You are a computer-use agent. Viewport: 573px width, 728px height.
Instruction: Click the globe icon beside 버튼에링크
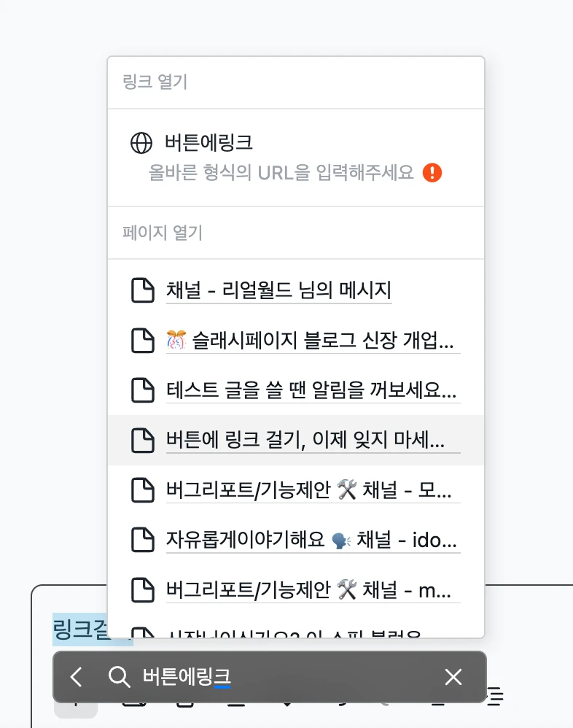[x=141, y=143]
